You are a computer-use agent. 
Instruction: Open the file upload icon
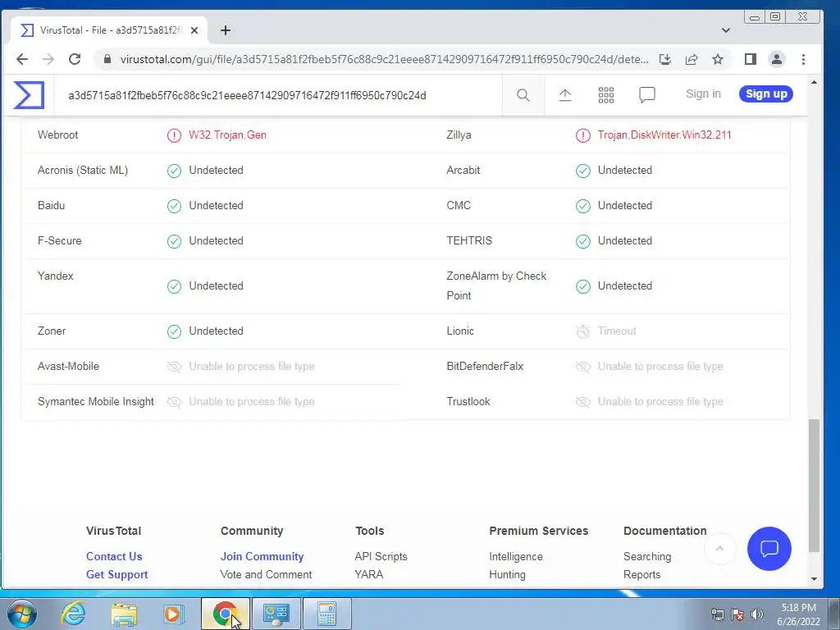coord(564,95)
